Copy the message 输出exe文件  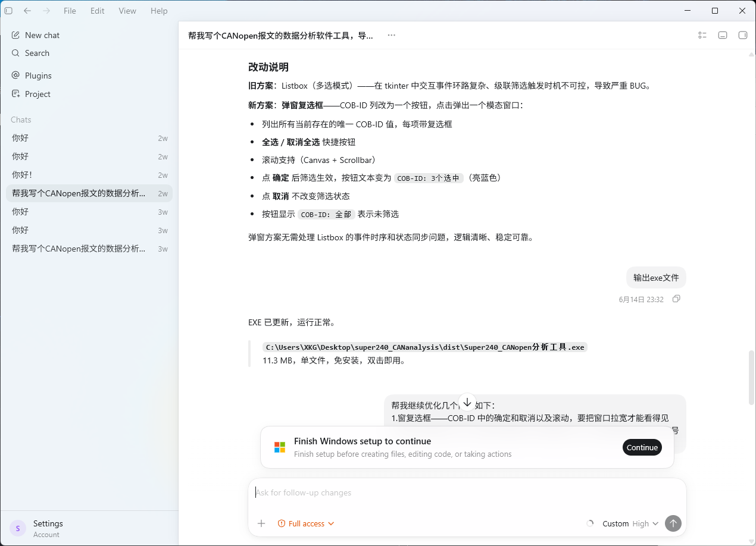pyautogui.click(x=676, y=299)
